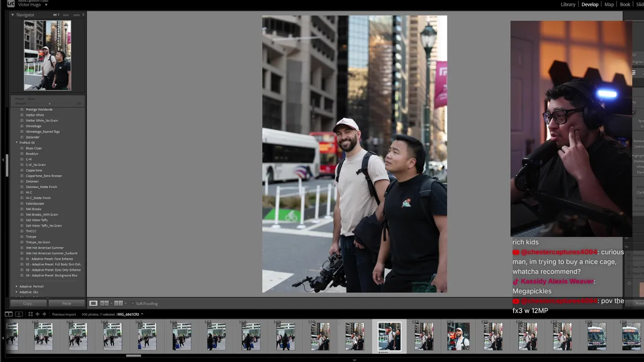Open Navigator FIT zoom options
Viewport: 644px width, 362px height.
pyautogui.click(x=56, y=15)
